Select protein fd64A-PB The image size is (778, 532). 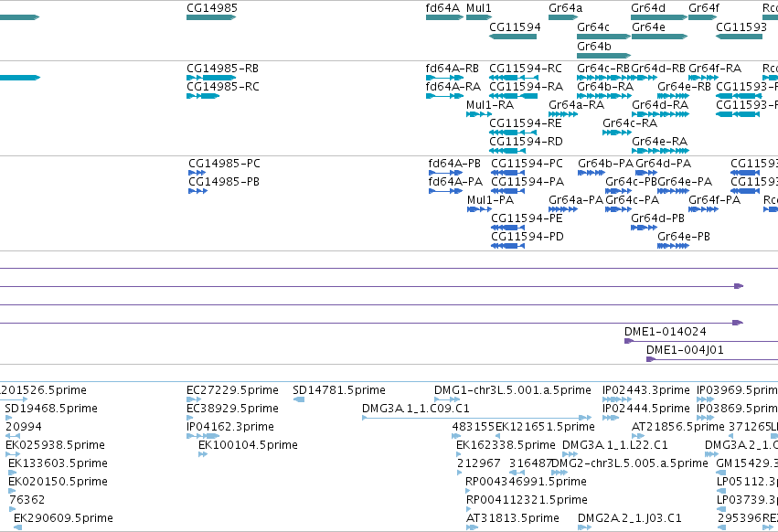(x=445, y=173)
